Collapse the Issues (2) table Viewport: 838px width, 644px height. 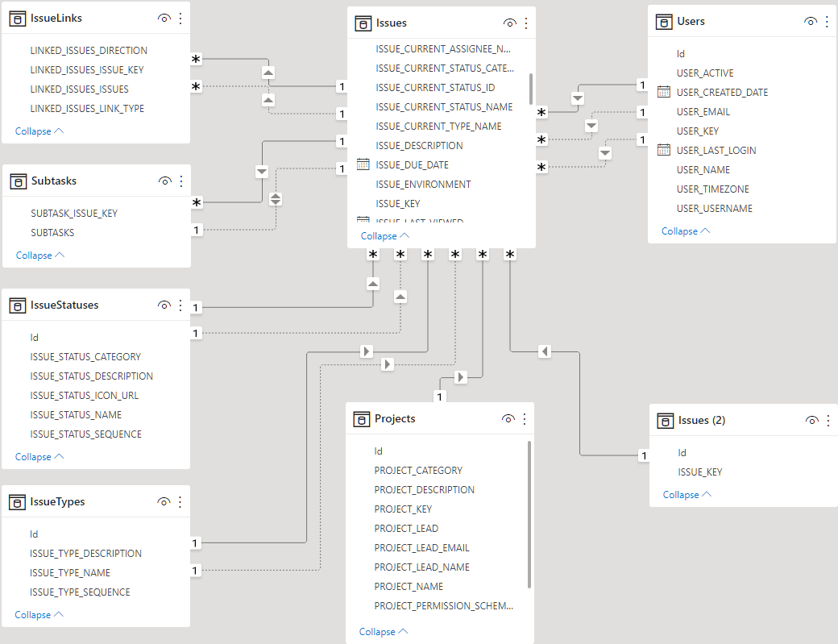pyautogui.click(x=687, y=495)
